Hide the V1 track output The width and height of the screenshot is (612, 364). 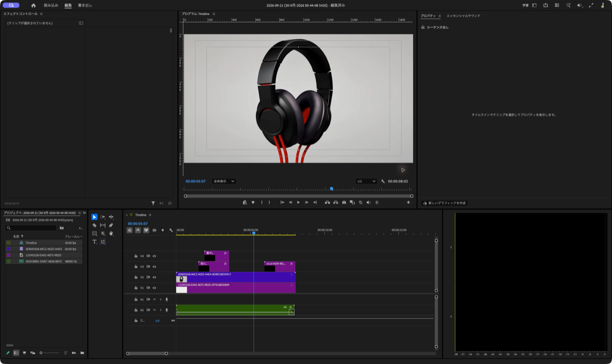click(154, 288)
